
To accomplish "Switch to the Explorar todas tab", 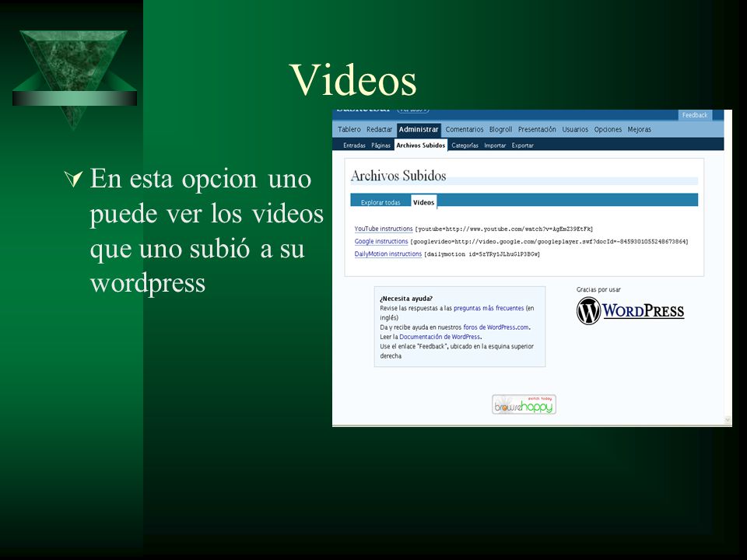I will click(x=381, y=202).
